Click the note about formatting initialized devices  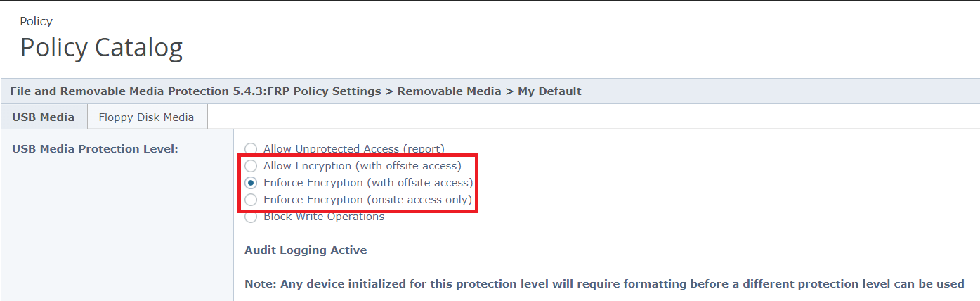click(x=604, y=284)
